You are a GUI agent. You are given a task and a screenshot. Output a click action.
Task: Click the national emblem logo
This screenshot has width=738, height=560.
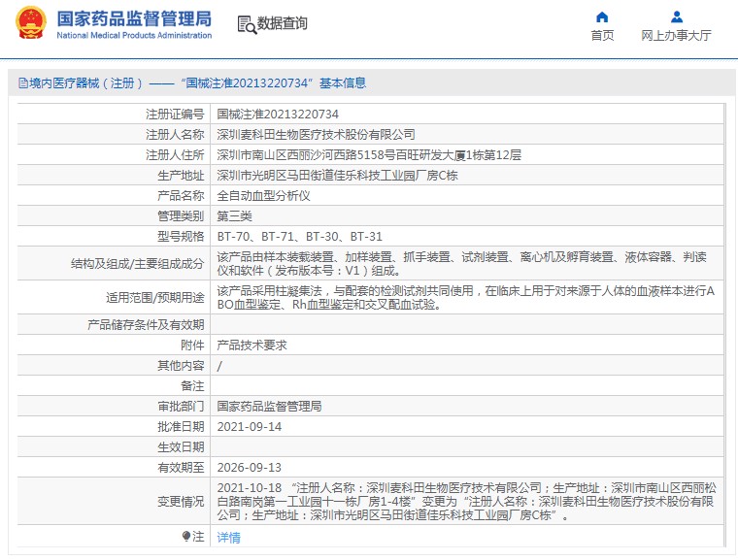(26, 23)
